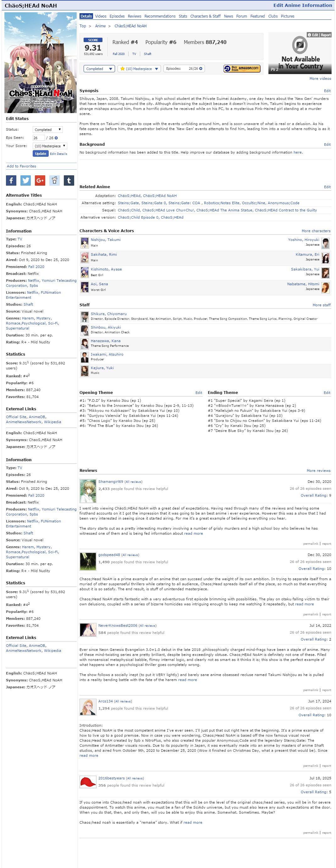Share on Reddit icon

[x=55, y=180]
